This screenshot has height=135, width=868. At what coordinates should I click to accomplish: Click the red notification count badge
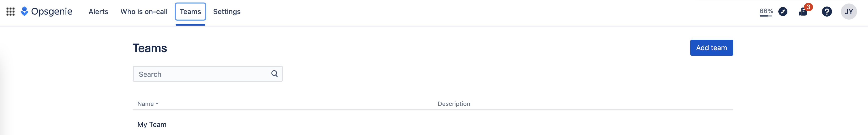pos(808,7)
